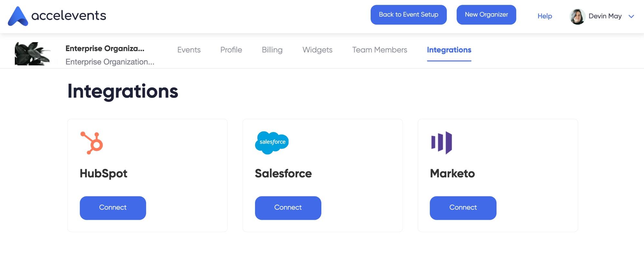This screenshot has height=269, width=644.
Task: Click Devin May's profile avatar
Action: [577, 16]
